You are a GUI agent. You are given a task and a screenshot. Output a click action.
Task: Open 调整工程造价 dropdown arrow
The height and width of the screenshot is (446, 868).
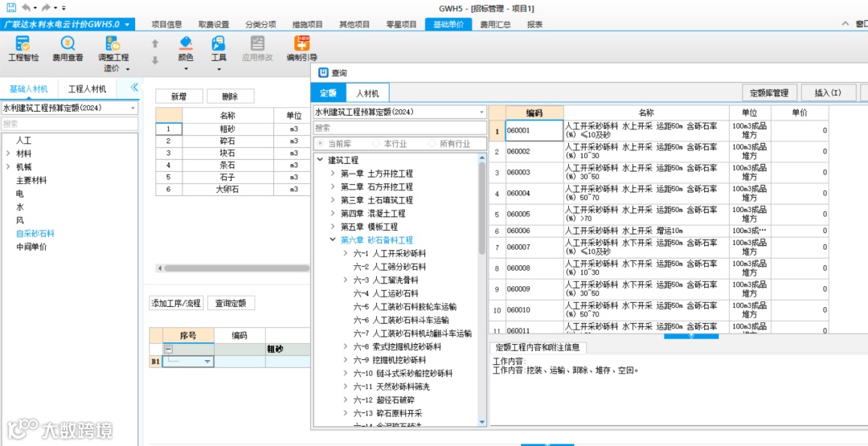click(128, 69)
